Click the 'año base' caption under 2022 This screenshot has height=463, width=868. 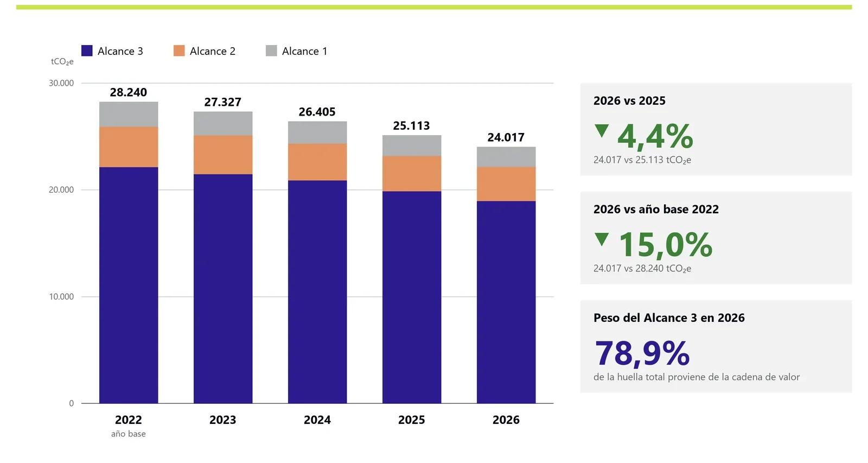click(x=129, y=434)
